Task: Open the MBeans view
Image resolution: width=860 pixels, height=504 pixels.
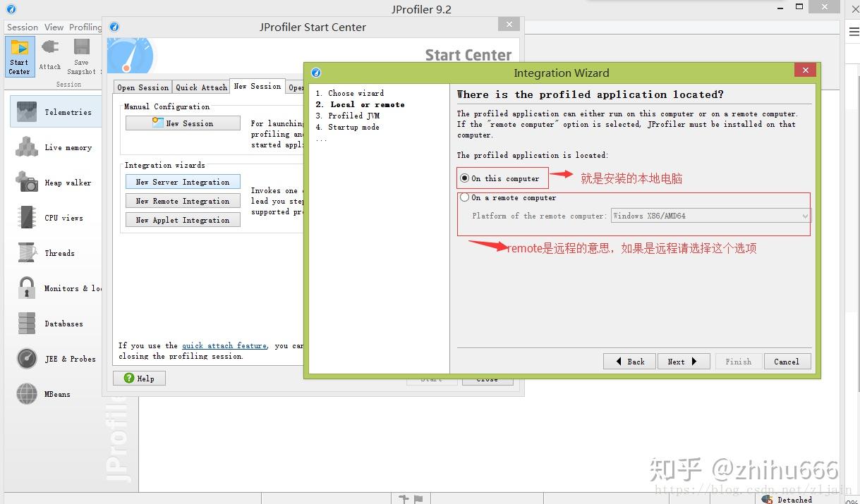Action: pyautogui.click(x=61, y=393)
